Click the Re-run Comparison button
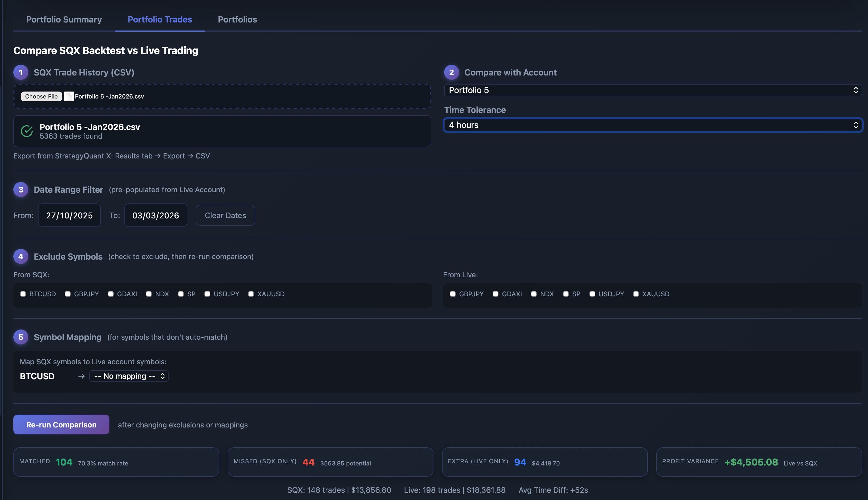Screen dimensions: 868x500 61,425
